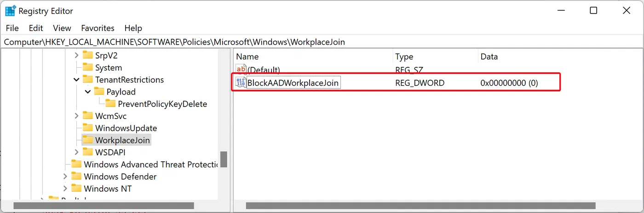The image size is (644, 213).
Task: Select the WindowsUpdate folder icon
Action: [x=88, y=128]
